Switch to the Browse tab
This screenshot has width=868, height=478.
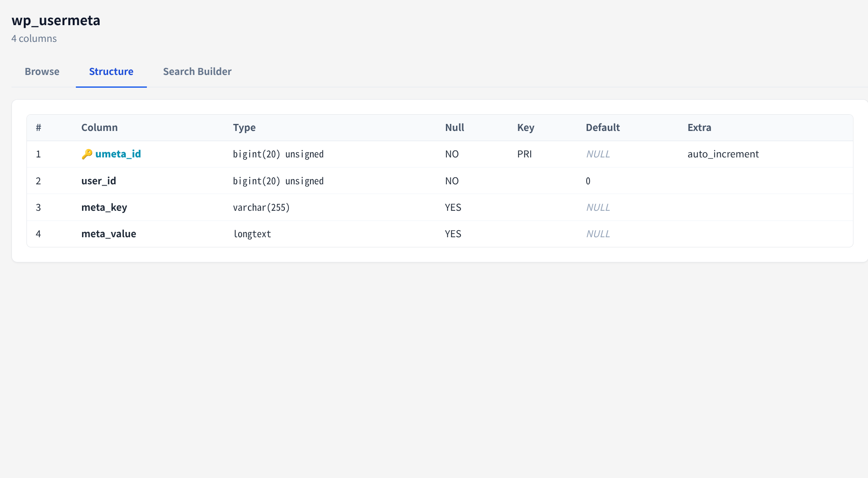point(42,71)
